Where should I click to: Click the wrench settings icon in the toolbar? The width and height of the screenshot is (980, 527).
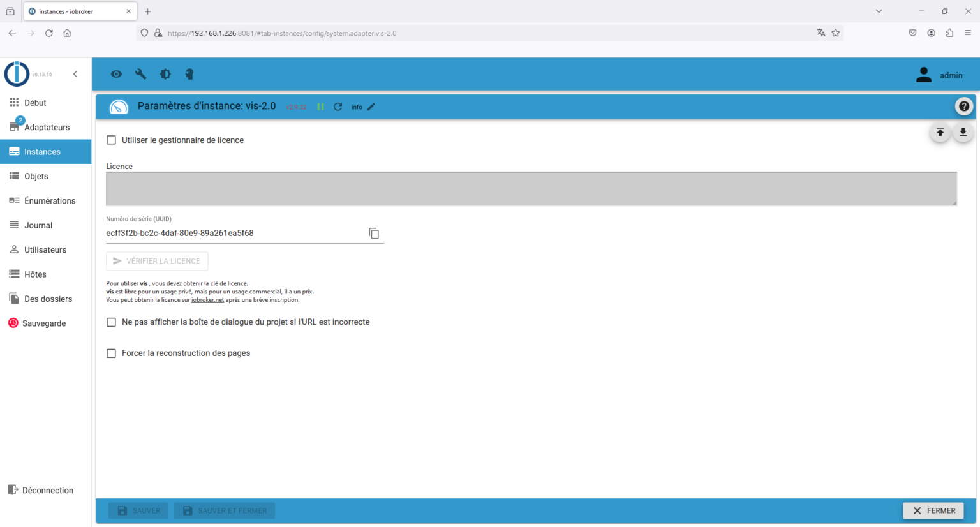(140, 74)
